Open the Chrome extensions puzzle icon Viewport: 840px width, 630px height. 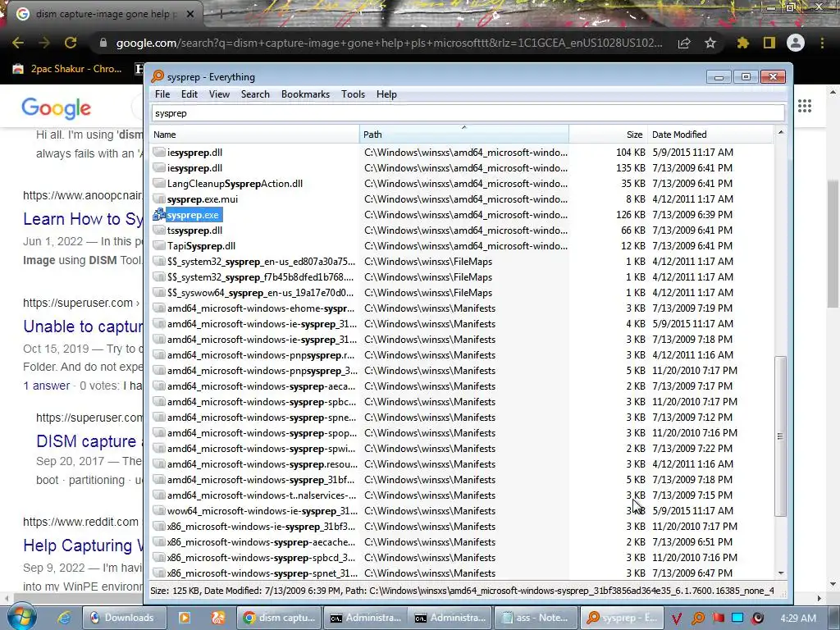tap(742, 43)
